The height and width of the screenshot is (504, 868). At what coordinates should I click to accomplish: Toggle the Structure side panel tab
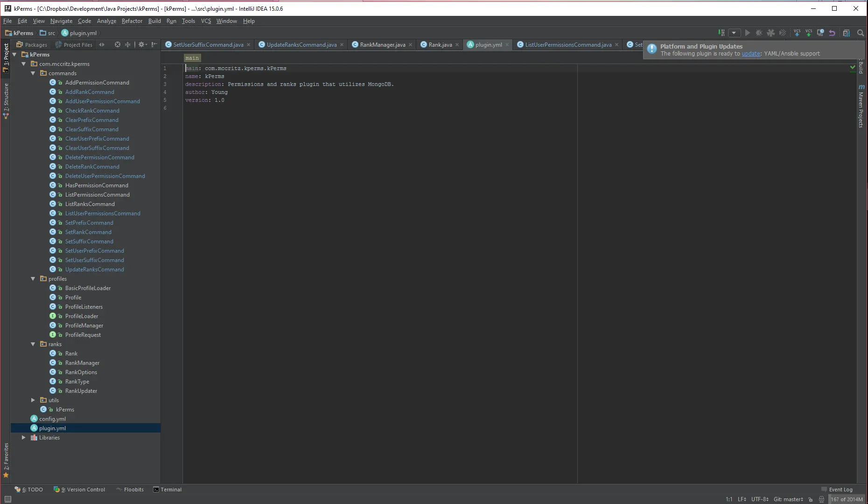6,100
